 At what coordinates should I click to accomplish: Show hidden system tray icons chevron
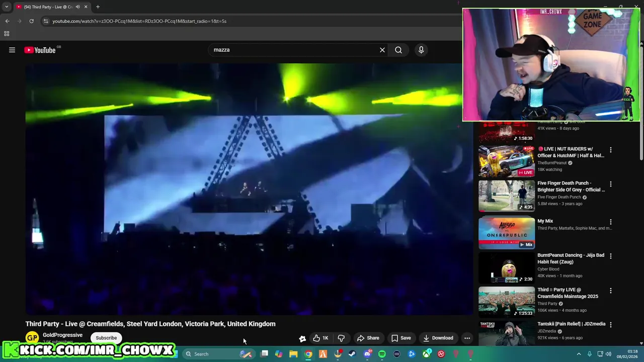click(579, 354)
